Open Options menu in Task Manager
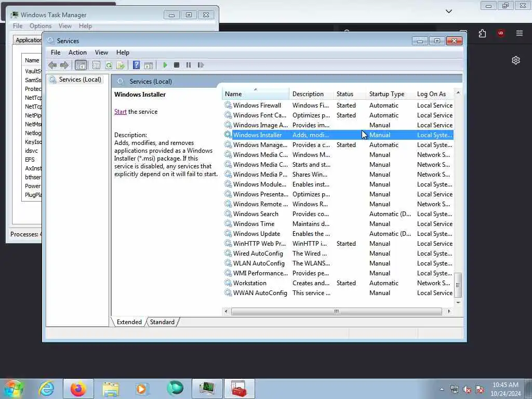This screenshot has height=399, width=532. point(41,26)
